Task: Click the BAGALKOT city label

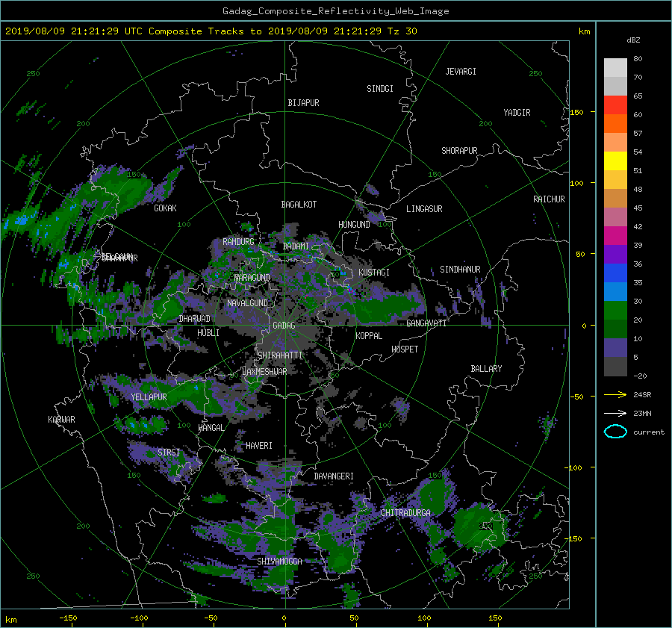Action: (x=299, y=205)
